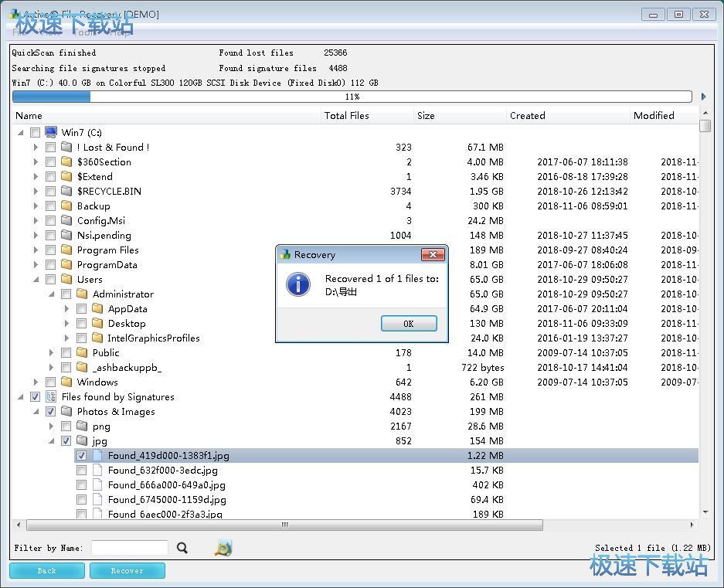Click the Windows folder icon
Image resolution: width=724 pixels, height=588 pixels.
66,382
